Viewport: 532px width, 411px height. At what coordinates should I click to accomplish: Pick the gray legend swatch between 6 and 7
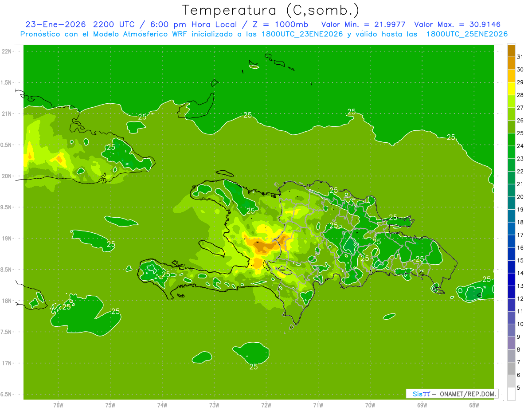(511, 368)
